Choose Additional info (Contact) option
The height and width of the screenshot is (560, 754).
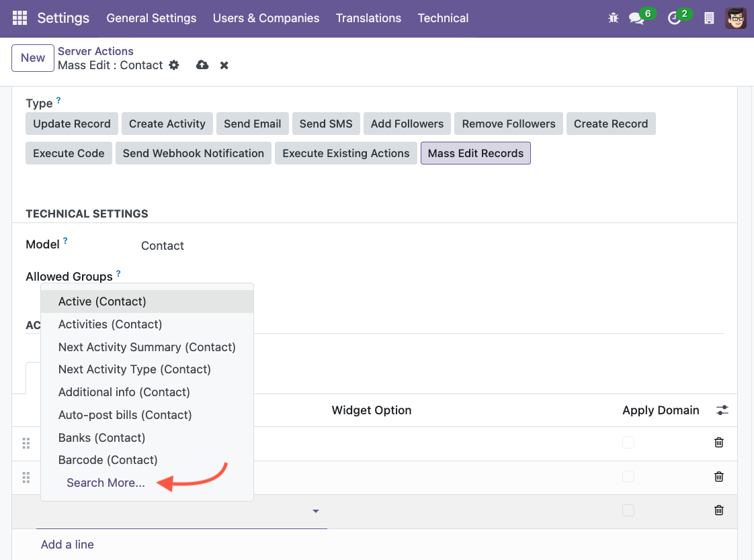[147, 392]
